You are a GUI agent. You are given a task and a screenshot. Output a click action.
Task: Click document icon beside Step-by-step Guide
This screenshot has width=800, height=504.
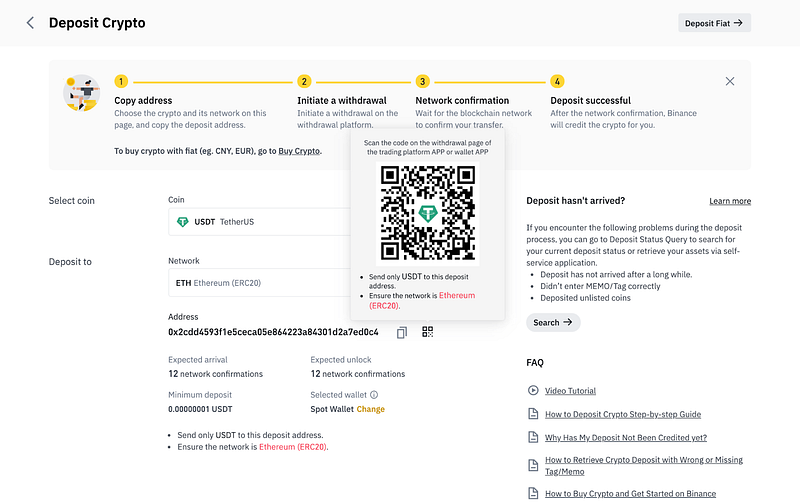pos(533,414)
